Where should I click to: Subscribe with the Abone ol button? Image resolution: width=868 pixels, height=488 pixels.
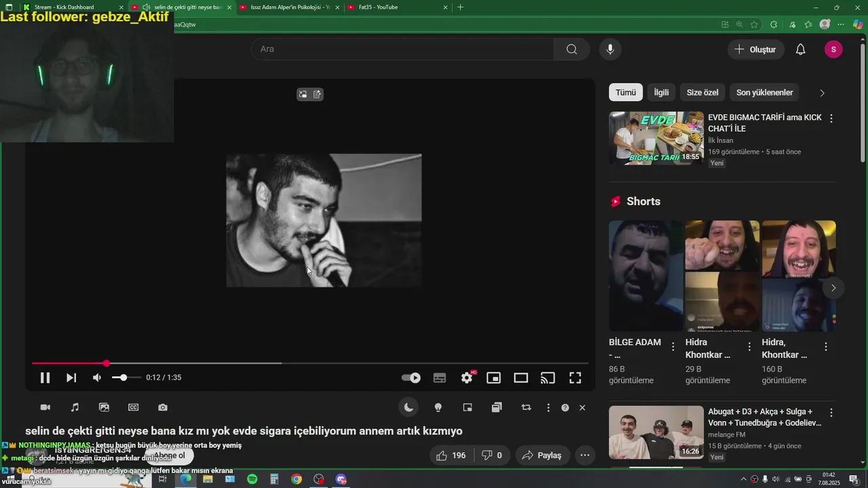pos(169,455)
